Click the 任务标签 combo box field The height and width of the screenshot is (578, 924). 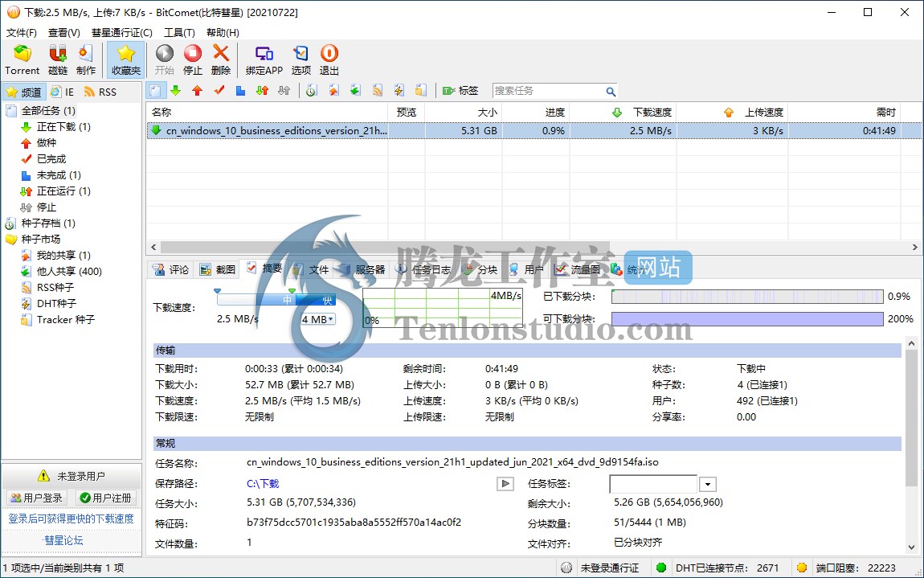653,484
